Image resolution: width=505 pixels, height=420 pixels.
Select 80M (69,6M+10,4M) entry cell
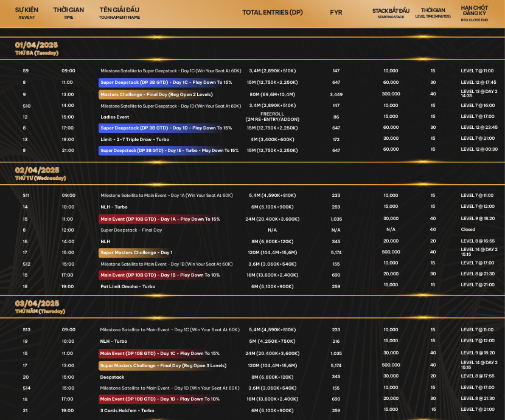(x=273, y=95)
